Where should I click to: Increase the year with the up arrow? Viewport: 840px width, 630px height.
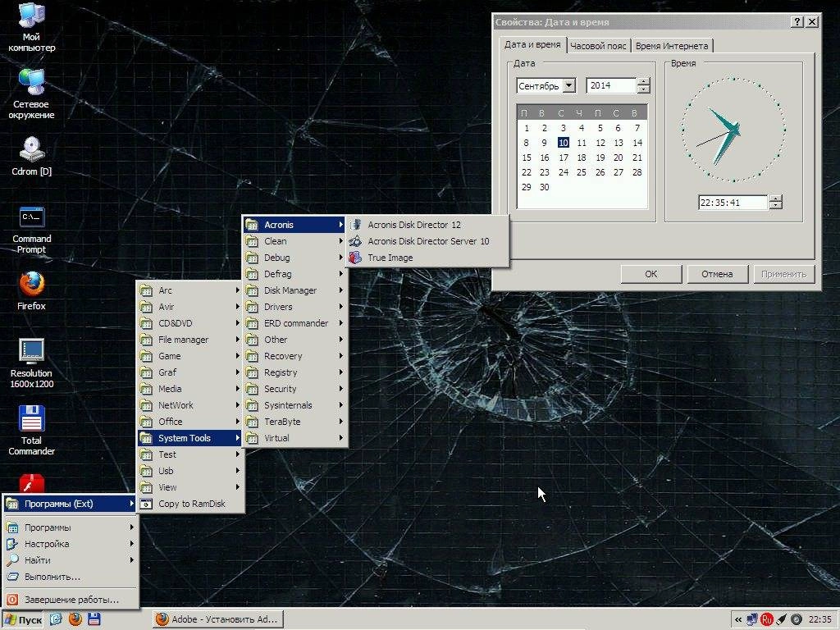pos(644,82)
